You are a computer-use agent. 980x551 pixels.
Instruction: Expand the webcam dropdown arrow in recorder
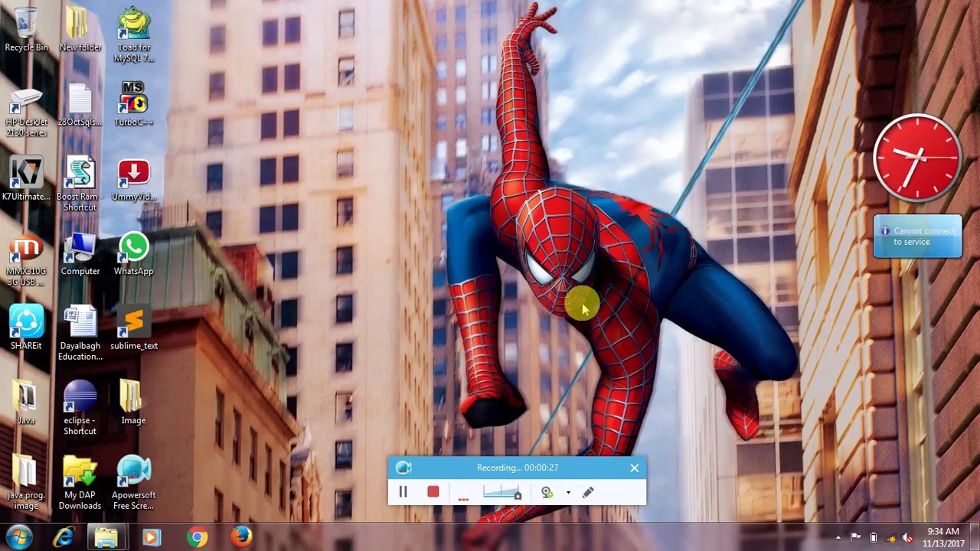568,493
